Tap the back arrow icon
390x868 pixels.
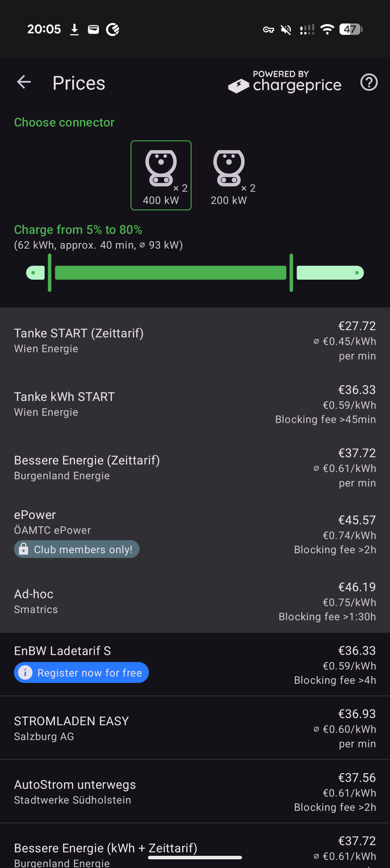24,82
